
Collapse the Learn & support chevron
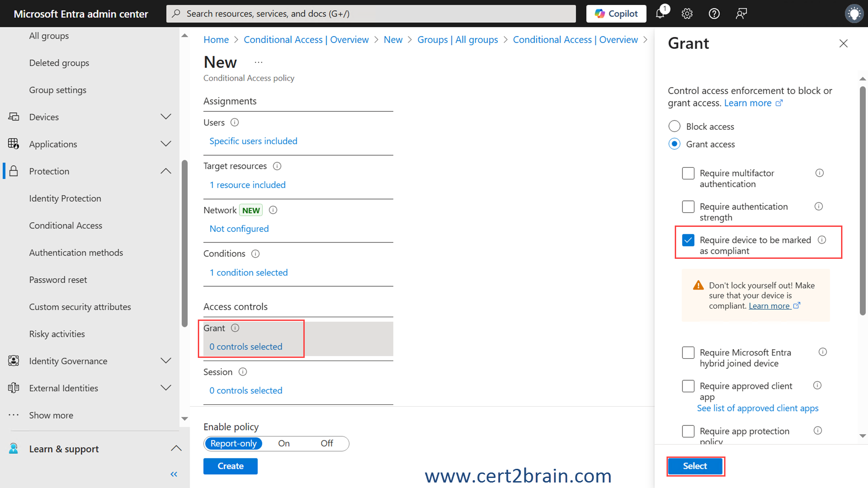point(176,449)
